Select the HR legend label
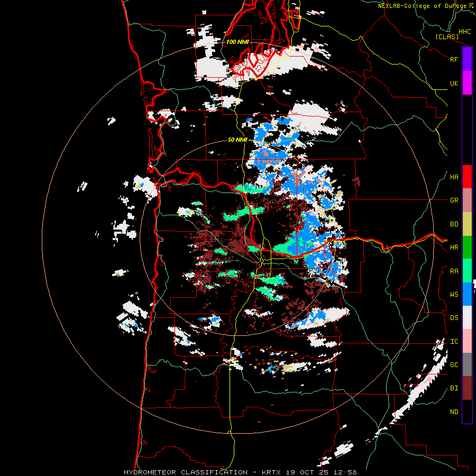 [x=454, y=248]
